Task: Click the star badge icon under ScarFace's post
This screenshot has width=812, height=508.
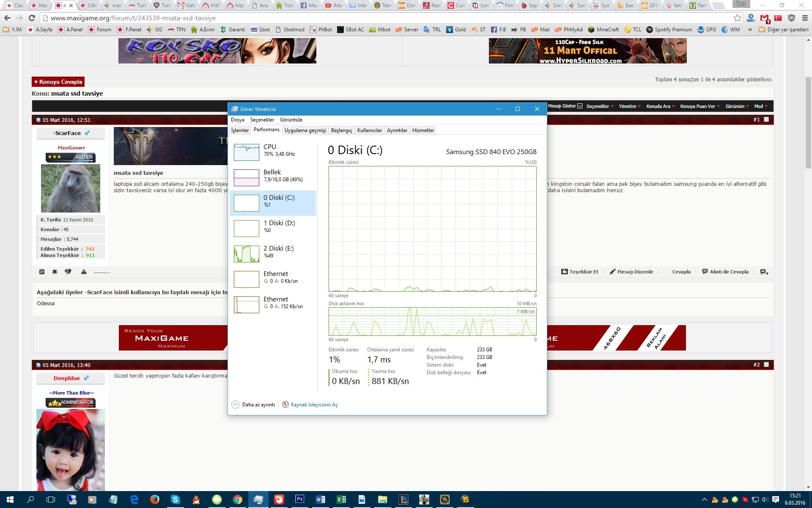Action: pos(55,272)
